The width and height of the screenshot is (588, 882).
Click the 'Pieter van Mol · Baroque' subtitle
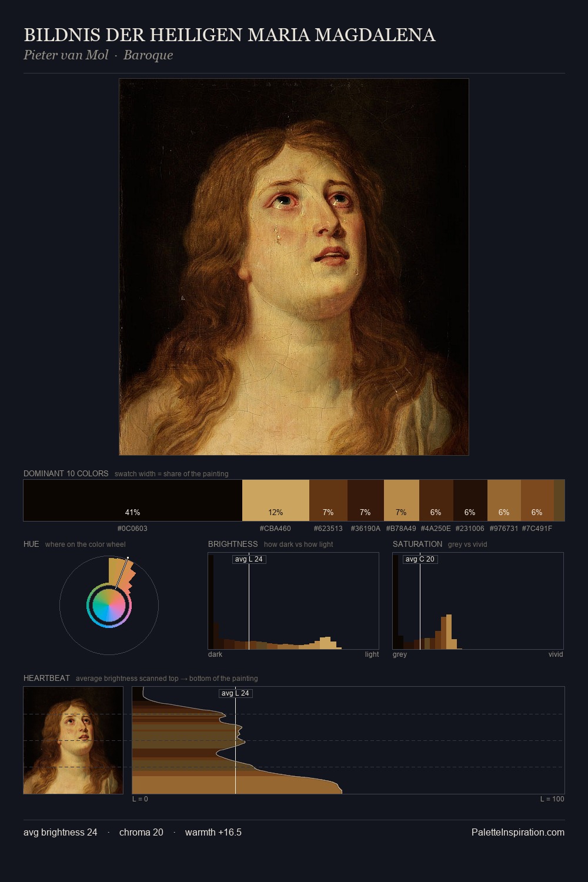(x=98, y=55)
